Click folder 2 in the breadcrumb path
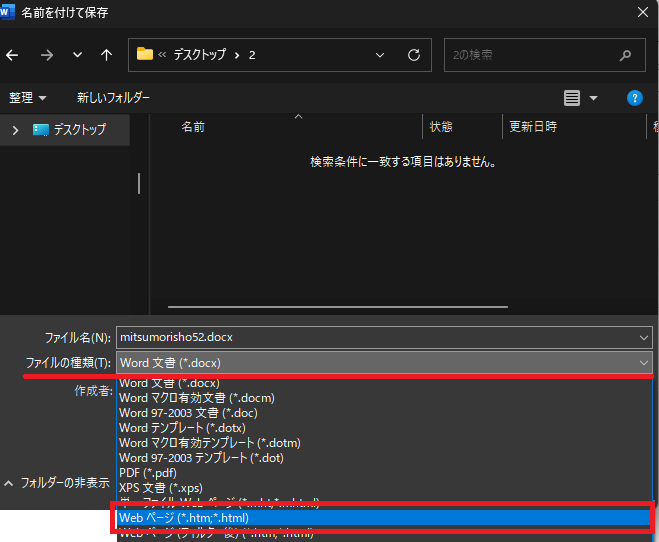This screenshot has width=659, height=542. coord(252,55)
